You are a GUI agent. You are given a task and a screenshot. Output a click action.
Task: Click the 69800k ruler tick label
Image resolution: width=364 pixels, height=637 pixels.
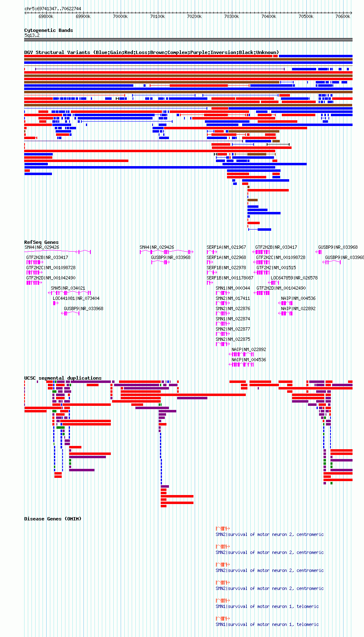pyautogui.click(x=46, y=17)
